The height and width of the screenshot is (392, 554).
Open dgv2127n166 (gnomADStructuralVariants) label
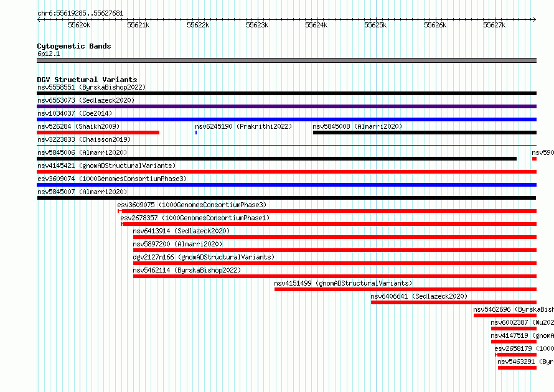204,257
